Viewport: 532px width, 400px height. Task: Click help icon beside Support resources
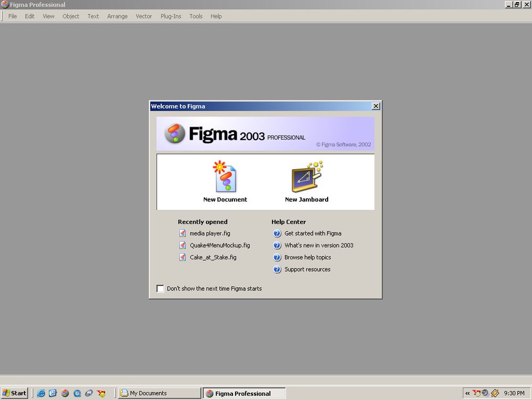click(277, 270)
